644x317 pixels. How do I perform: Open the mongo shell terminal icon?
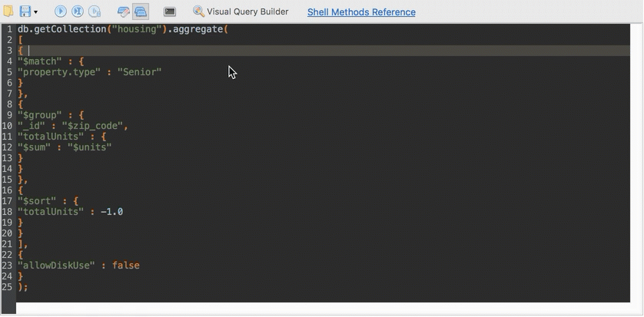pyautogui.click(x=170, y=12)
